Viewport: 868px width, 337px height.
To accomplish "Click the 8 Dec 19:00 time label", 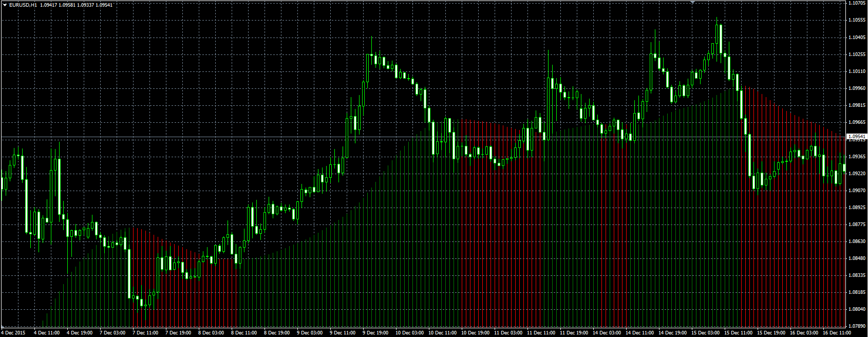I will pos(277,333).
